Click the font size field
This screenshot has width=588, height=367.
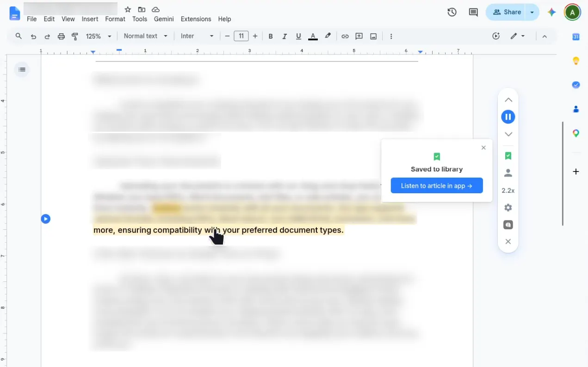point(241,36)
